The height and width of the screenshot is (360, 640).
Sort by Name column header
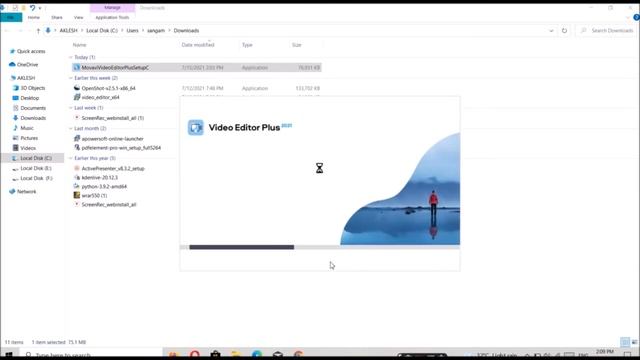point(79,45)
